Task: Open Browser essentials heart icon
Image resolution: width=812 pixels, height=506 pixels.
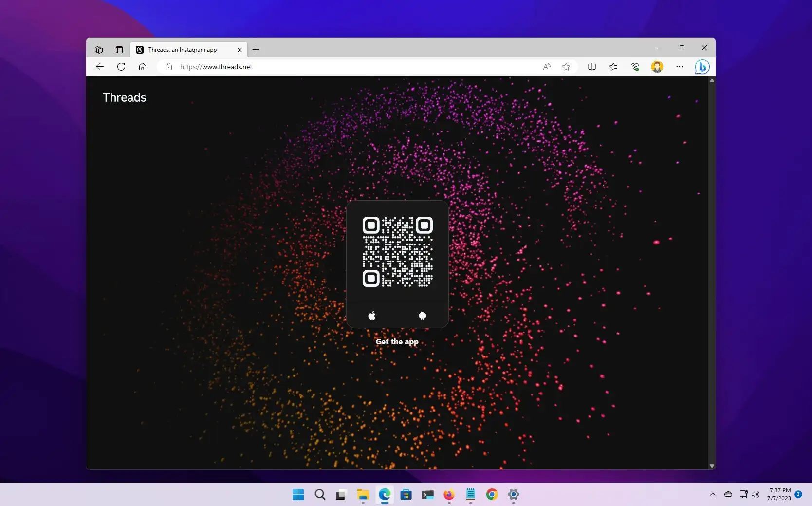Action: pos(635,67)
